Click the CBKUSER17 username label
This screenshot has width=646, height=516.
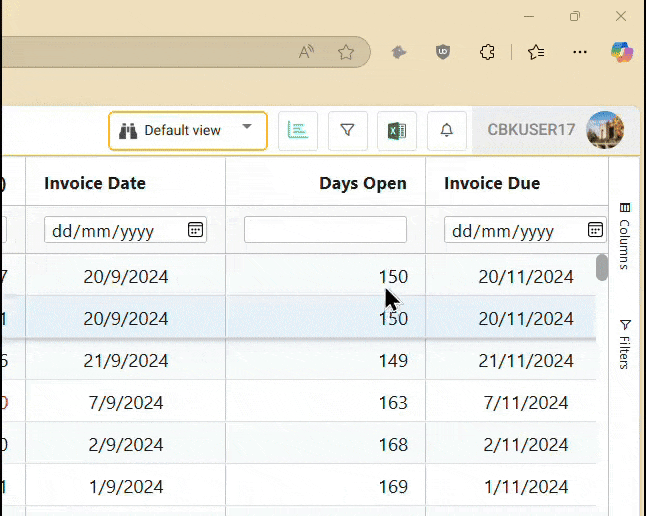[x=531, y=130]
